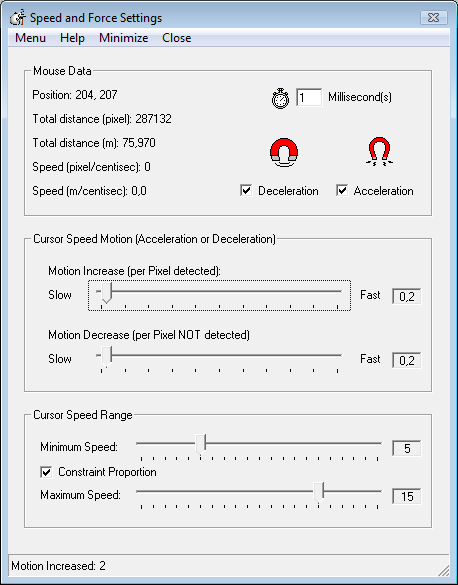
Task: Click the red Deceleration magnet icon
Action: point(284,151)
